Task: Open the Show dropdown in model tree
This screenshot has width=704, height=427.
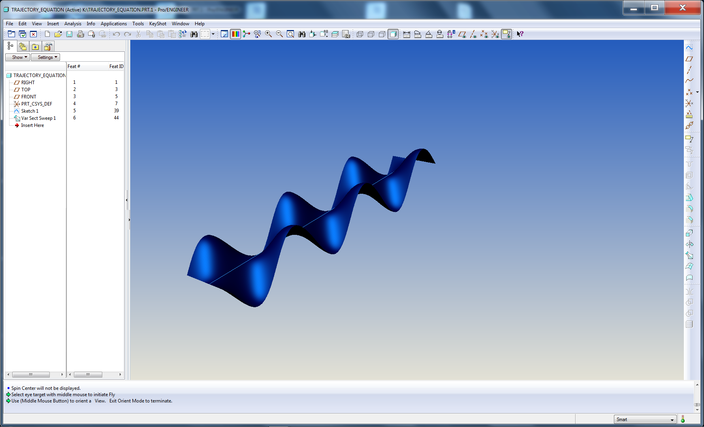Action: pos(18,57)
